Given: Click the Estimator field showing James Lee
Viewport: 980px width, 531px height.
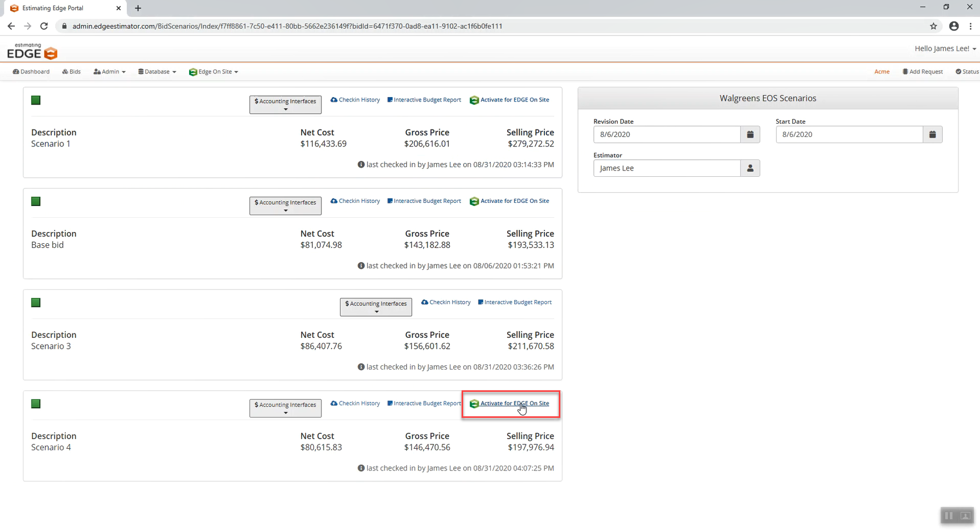Looking at the screenshot, I should [x=667, y=168].
